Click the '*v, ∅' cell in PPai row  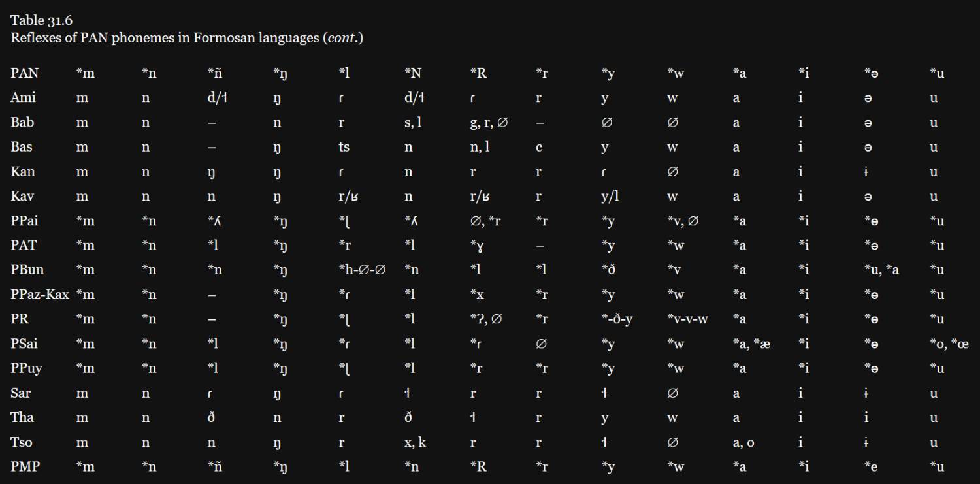click(x=683, y=221)
